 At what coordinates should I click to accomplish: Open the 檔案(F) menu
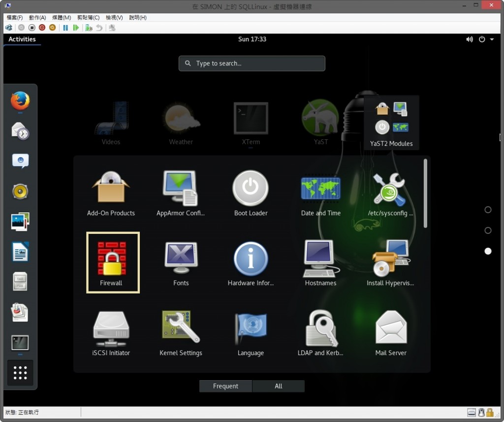(14, 17)
